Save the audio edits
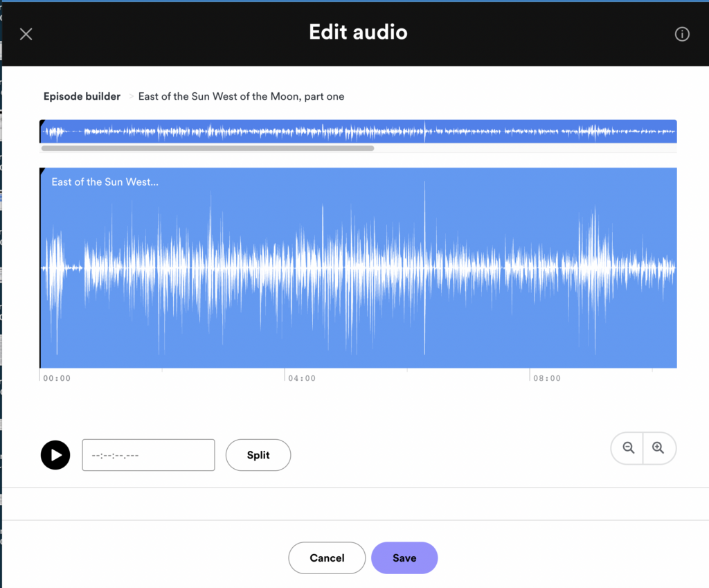The width and height of the screenshot is (709, 588). click(404, 558)
